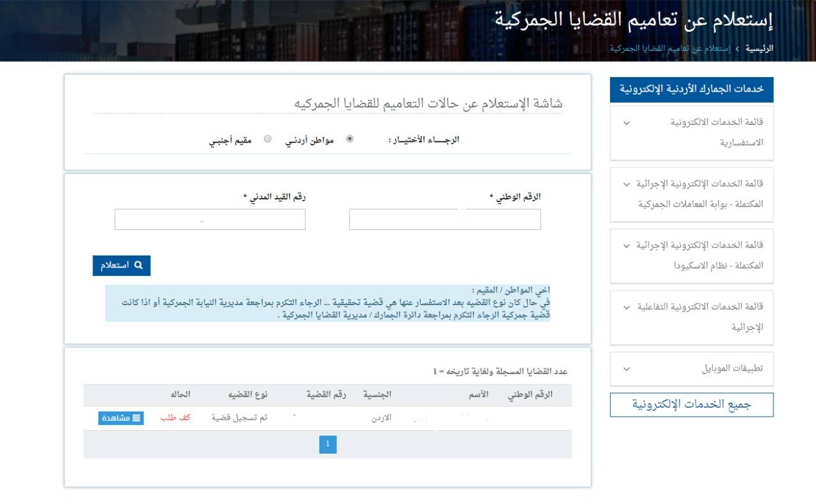816x504 pixels.
Task: Click خدمات الجمارك الأردنية الإلكترونية header
Action: 691,90
